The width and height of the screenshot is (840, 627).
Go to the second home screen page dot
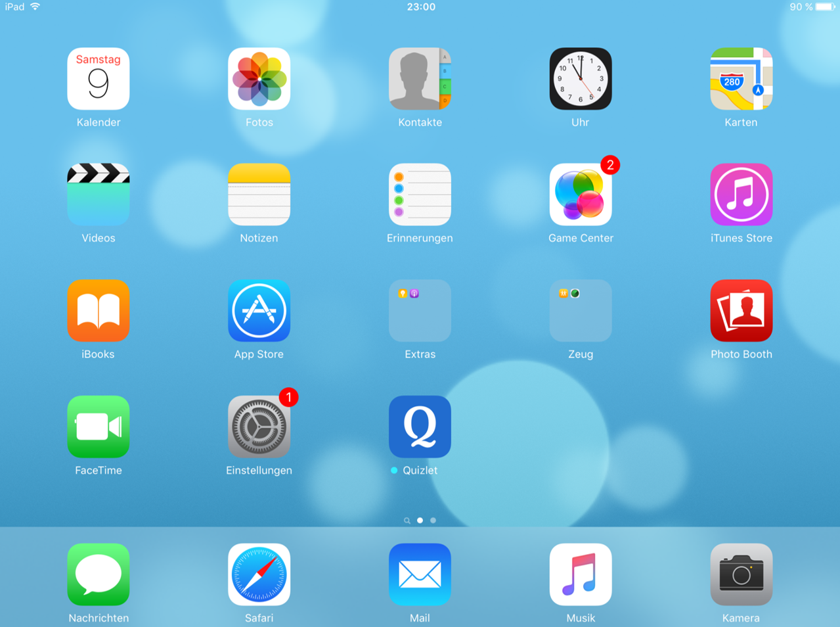coord(433,521)
